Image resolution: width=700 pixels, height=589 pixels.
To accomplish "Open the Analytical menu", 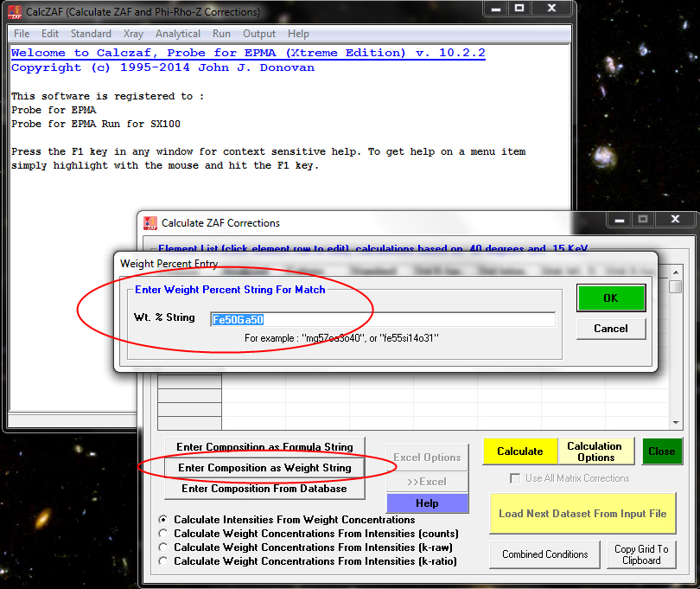I will point(178,34).
